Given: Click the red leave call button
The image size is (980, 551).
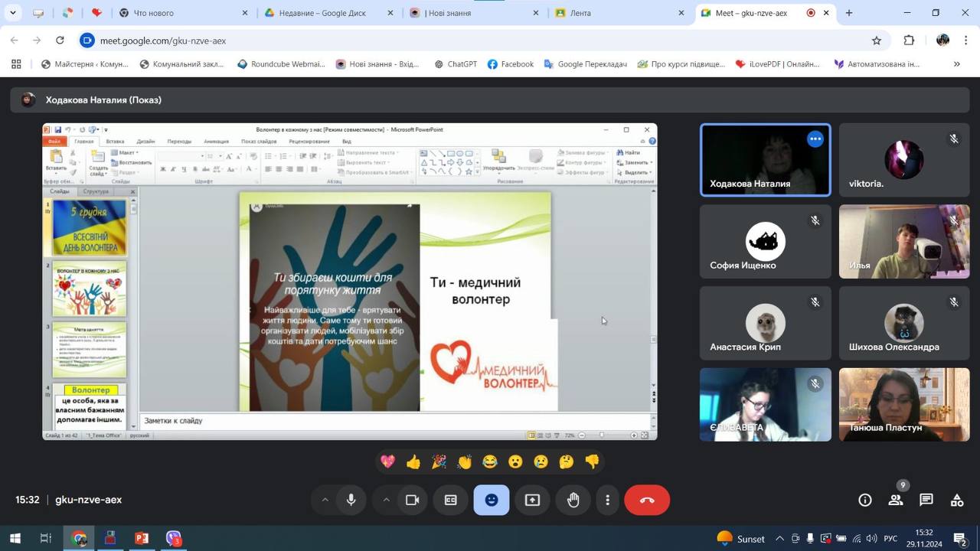Looking at the screenshot, I should (x=647, y=500).
